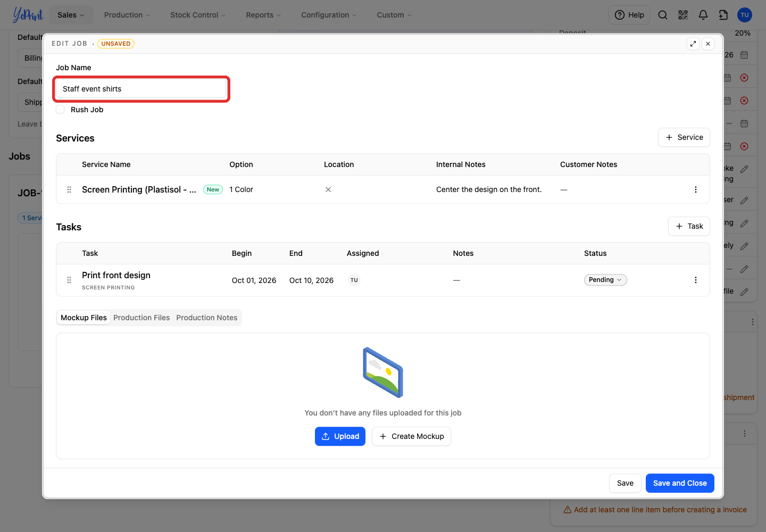Click the pencil icon beside 'file' in background
Viewport: 766px width, 532px height.
pos(744,292)
